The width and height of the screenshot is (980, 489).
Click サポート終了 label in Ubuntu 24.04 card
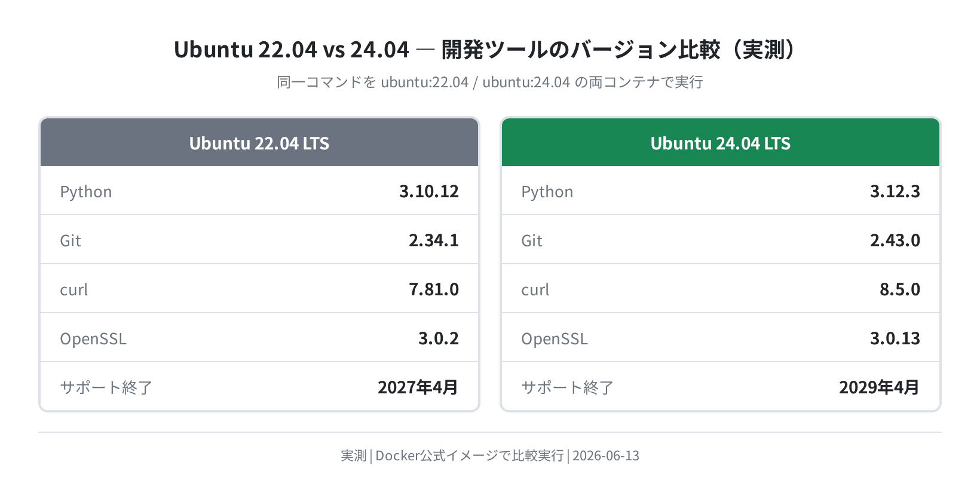(x=568, y=387)
